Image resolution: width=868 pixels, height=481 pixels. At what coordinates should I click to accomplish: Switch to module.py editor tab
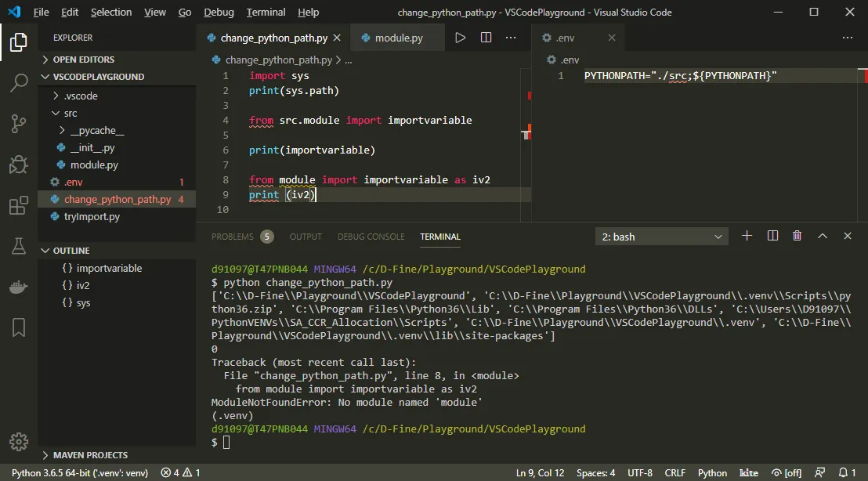point(397,38)
